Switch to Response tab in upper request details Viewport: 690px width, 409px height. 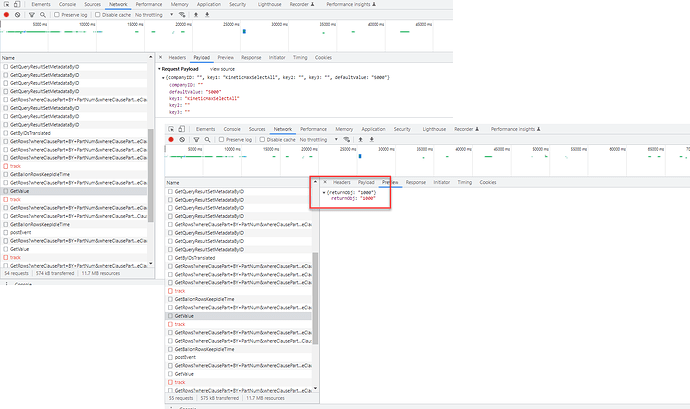(251, 57)
